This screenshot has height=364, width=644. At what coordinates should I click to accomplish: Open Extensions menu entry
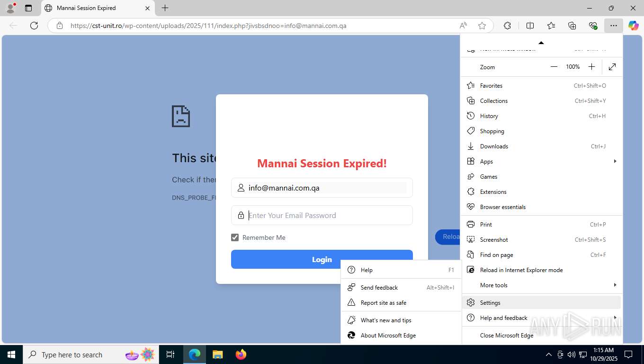(541, 192)
